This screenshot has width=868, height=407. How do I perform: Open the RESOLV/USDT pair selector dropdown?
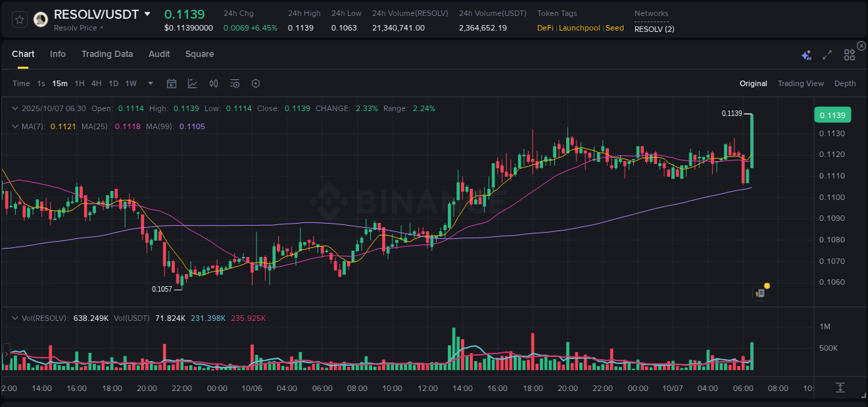147,13
